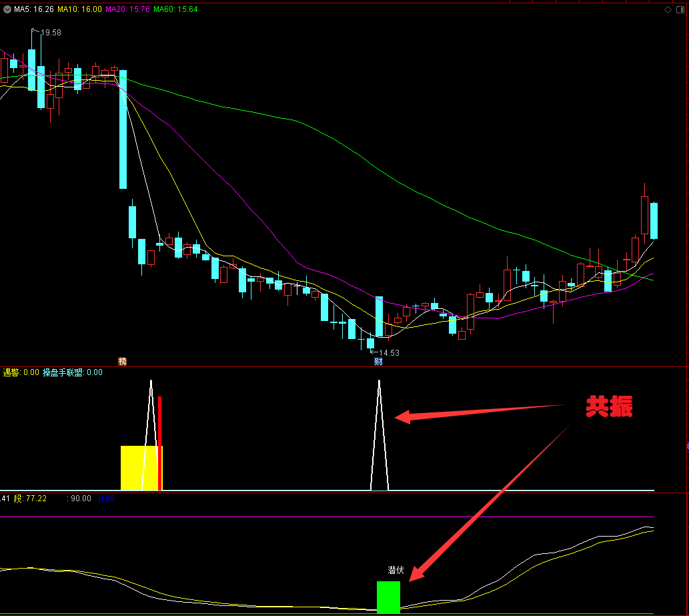Toggle the side panel icon at top right
This screenshot has width=689, height=616.
click(x=680, y=9)
